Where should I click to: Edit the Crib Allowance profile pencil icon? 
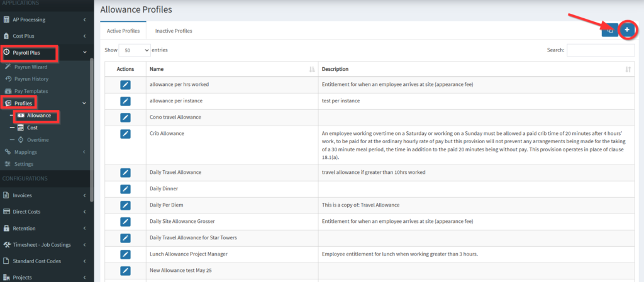click(125, 133)
